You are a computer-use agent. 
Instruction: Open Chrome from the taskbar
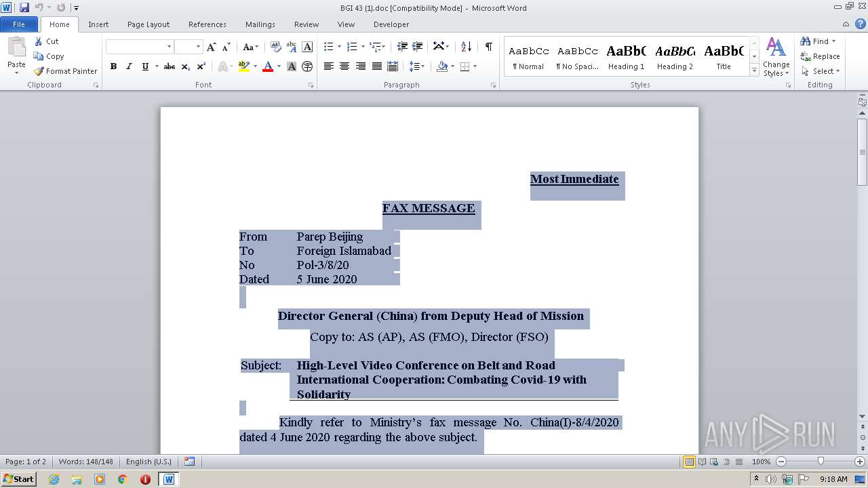pos(123,479)
